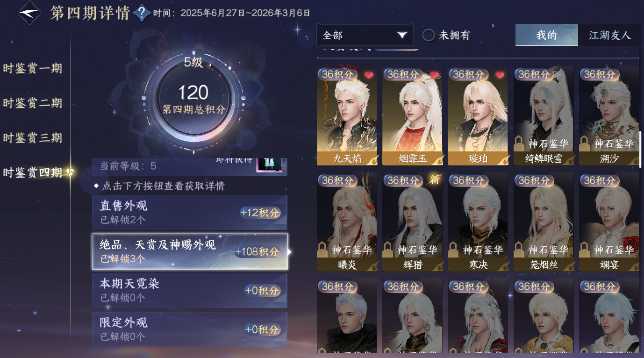Switch to the 江湖友人 tab
644x358 pixels.
coord(609,36)
